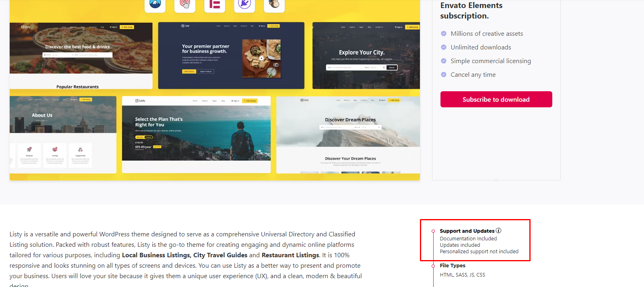Select the Cancel any time text
This screenshot has height=287, width=644.
[473, 75]
